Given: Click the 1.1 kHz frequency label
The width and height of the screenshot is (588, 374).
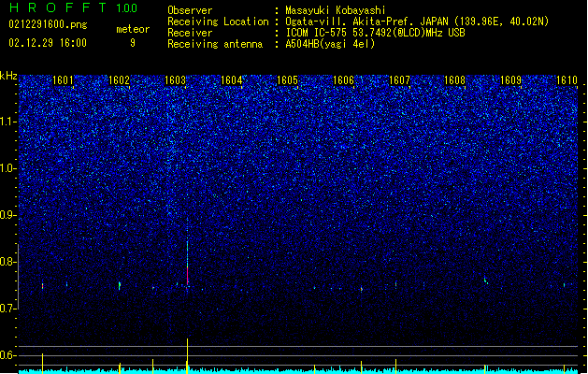Looking at the screenshot, I should (8, 122).
